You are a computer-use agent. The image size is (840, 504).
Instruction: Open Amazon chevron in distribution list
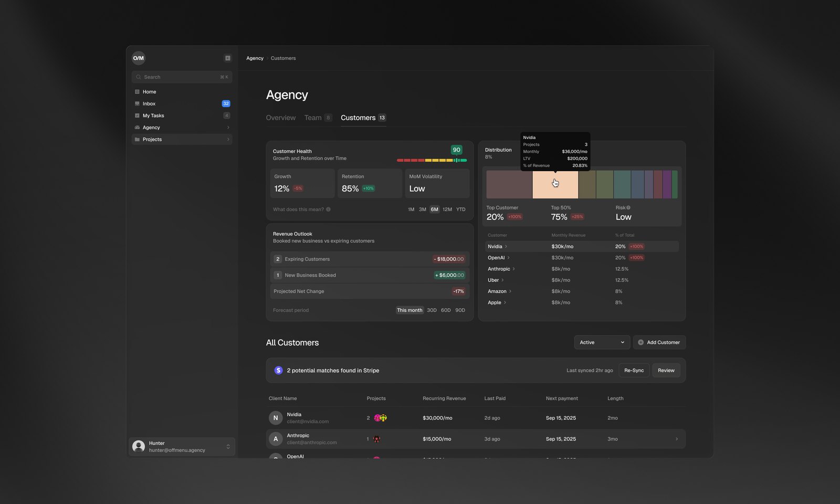click(510, 291)
